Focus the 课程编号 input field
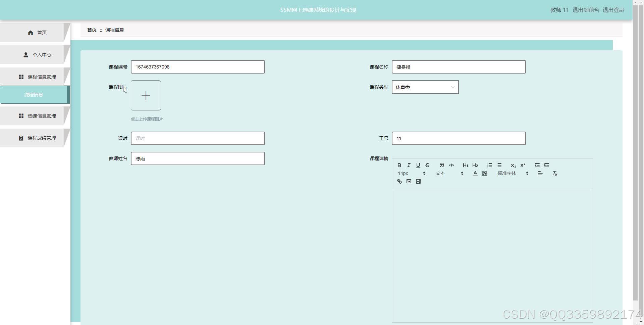This screenshot has height=325, width=644. click(198, 67)
